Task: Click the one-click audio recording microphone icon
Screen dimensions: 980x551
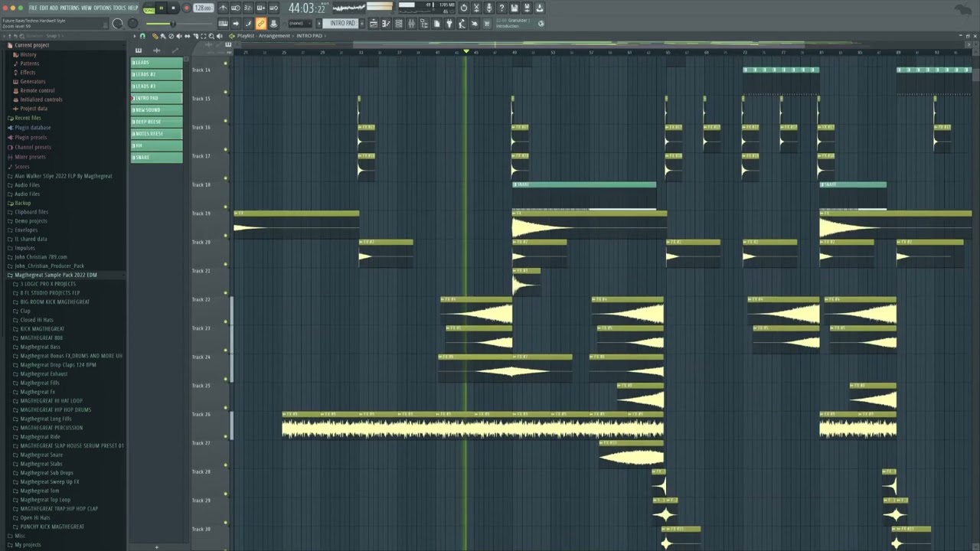Action: tap(489, 8)
